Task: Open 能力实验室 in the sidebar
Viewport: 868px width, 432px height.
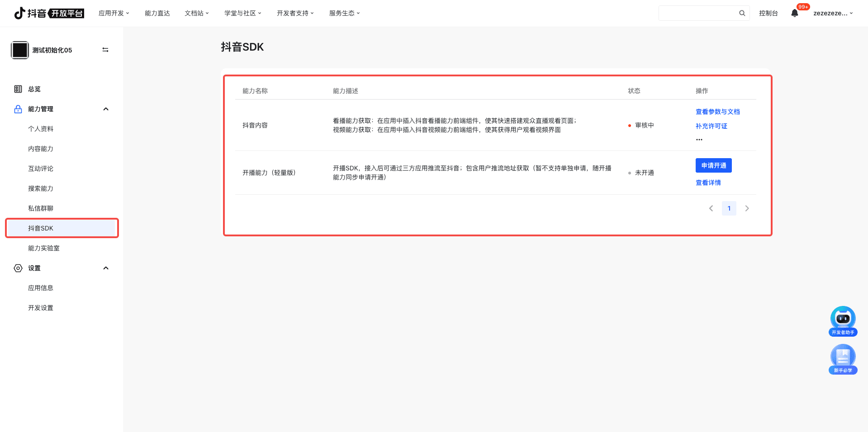Action: pyautogui.click(x=44, y=248)
